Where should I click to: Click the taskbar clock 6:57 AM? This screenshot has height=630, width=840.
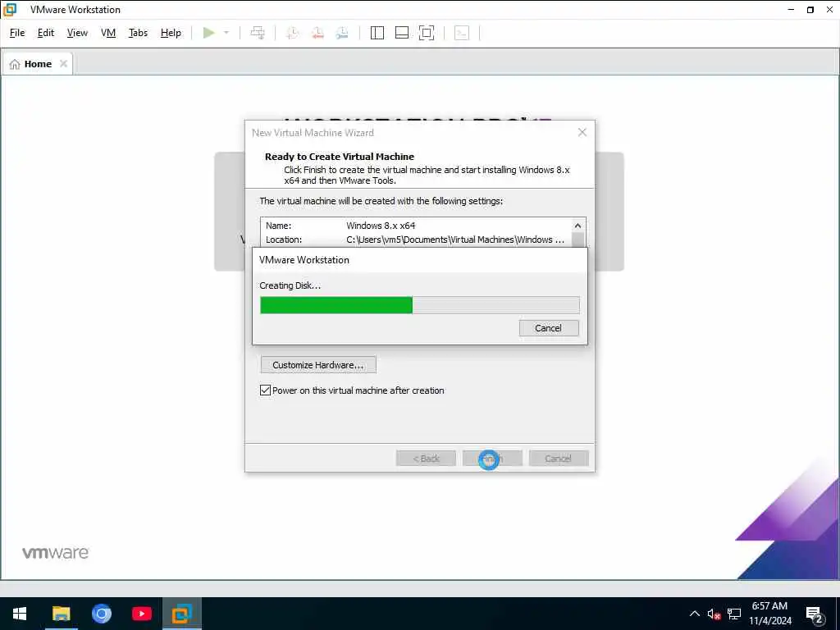[769, 606]
